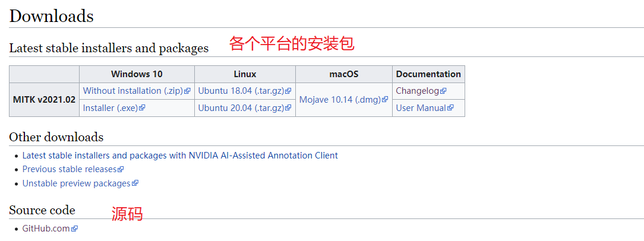
Task: Download the Windows Installer (.exe) link
Action: tap(111, 108)
